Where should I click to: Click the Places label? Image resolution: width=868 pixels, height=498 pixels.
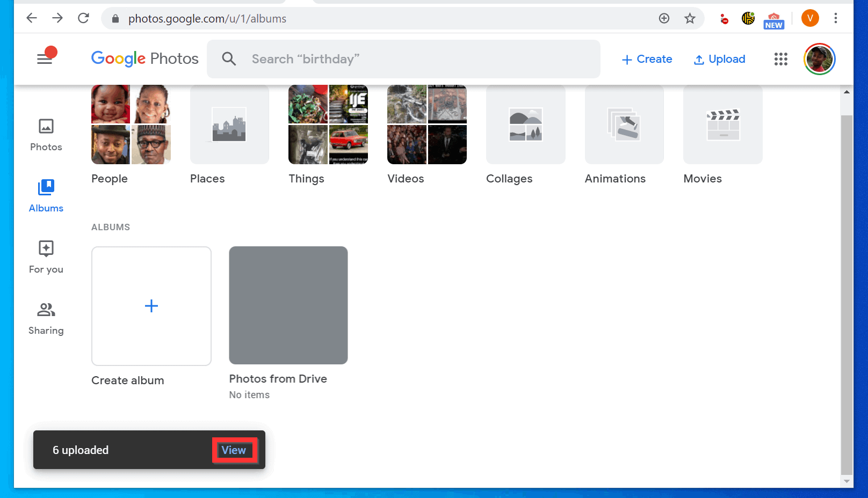207,179
